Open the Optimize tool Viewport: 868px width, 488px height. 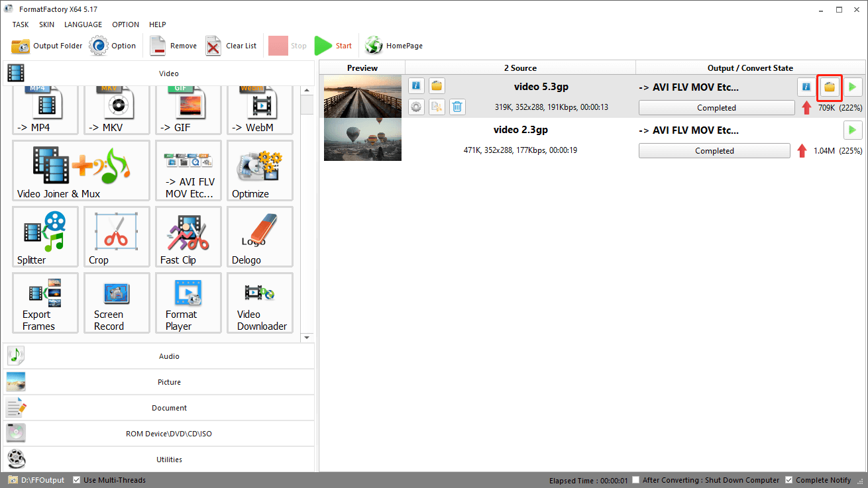[260, 171]
